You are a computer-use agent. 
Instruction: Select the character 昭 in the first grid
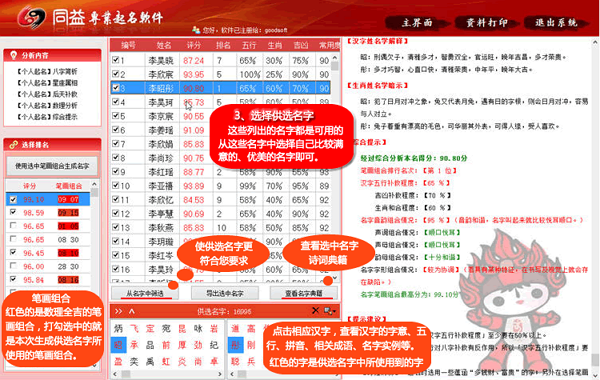point(118,345)
